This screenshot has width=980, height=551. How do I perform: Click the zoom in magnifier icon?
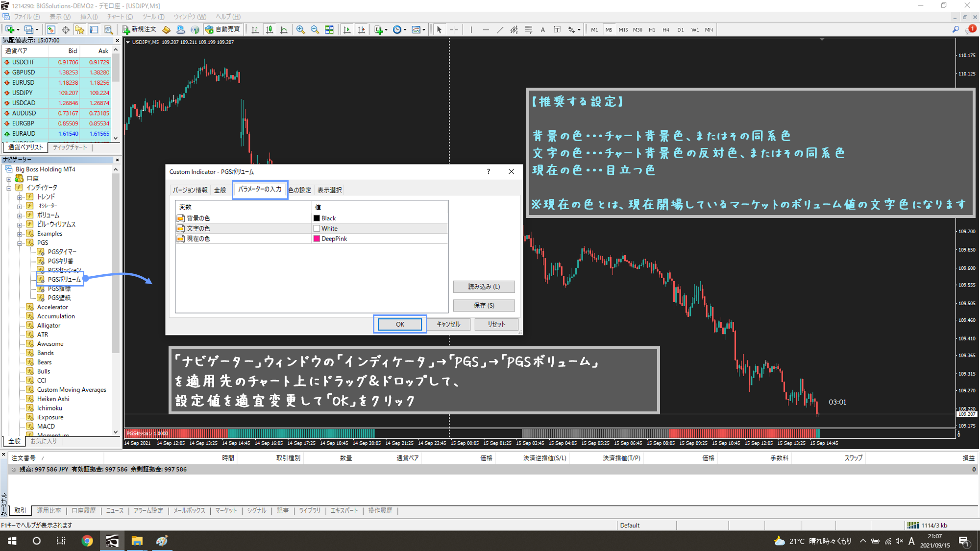(300, 30)
